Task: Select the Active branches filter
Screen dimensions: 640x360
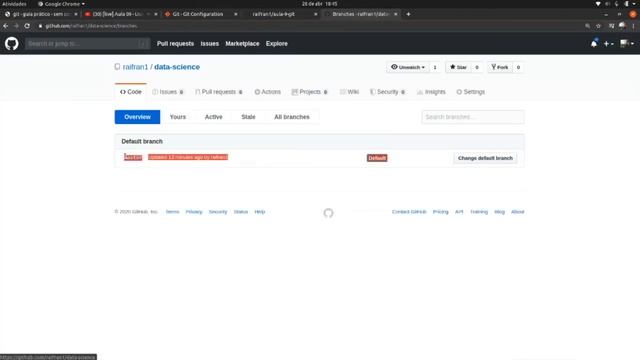Action: pos(213,117)
